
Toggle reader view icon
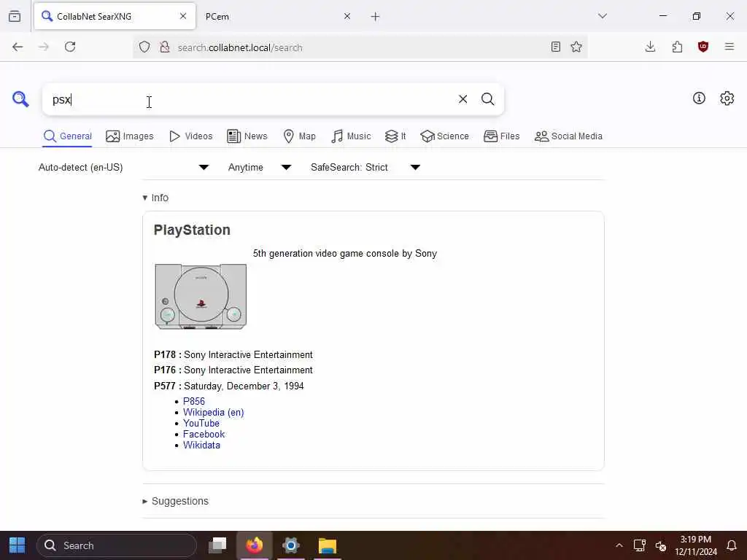[x=555, y=47]
